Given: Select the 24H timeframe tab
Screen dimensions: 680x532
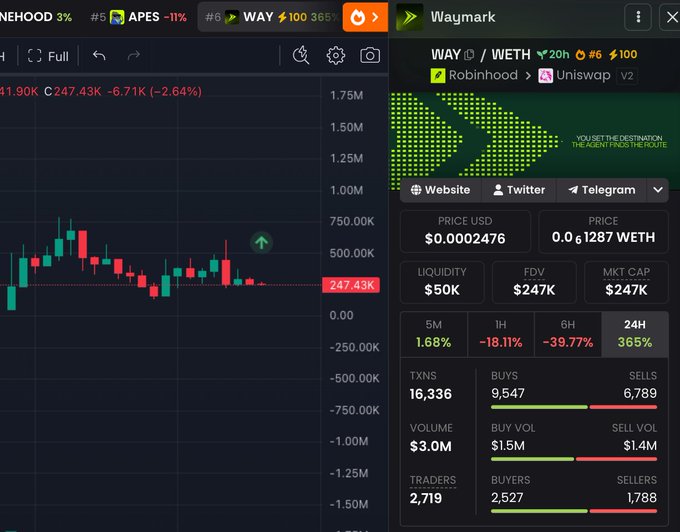Looking at the screenshot, I should (x=635, y=334).
